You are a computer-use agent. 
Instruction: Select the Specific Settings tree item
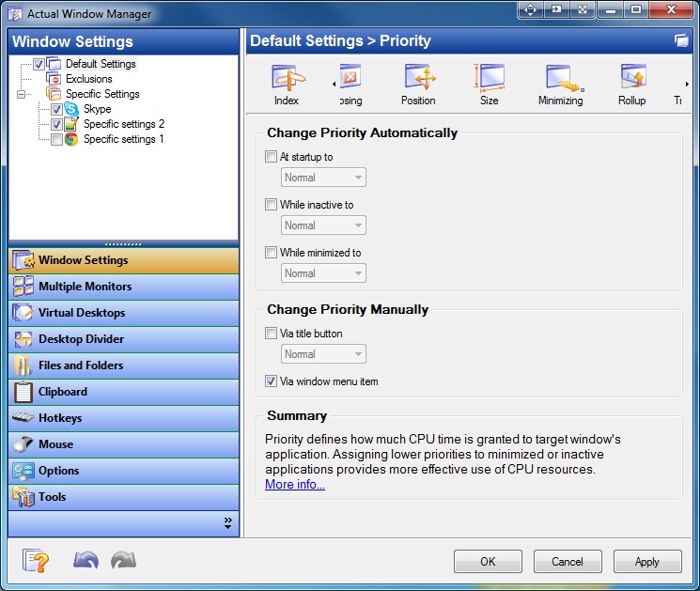point(102,94)
